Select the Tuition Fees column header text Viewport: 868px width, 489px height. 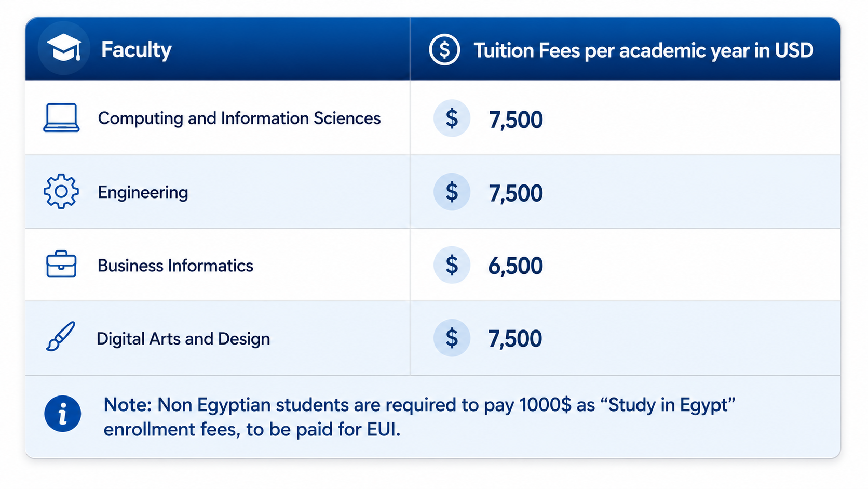click(644, 50)
